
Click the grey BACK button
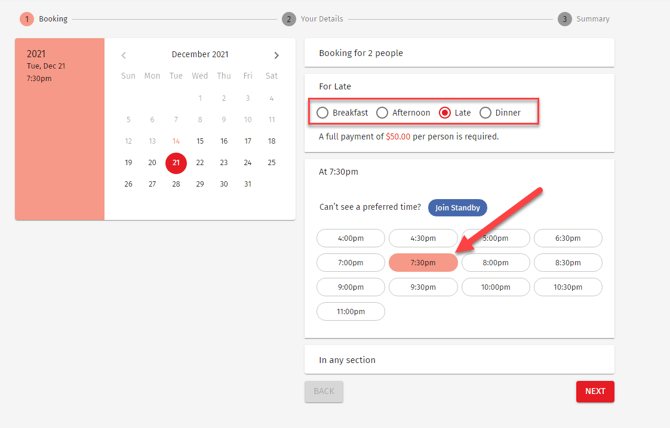(x=324, y=391)
